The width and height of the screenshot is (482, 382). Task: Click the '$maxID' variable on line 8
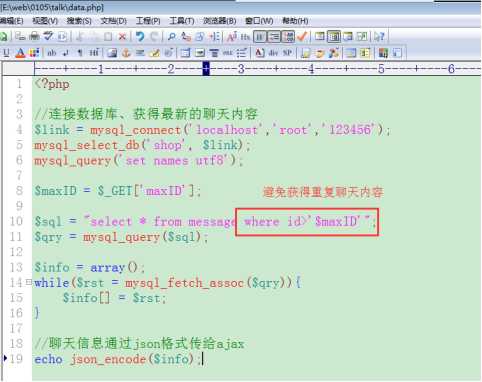56,191
